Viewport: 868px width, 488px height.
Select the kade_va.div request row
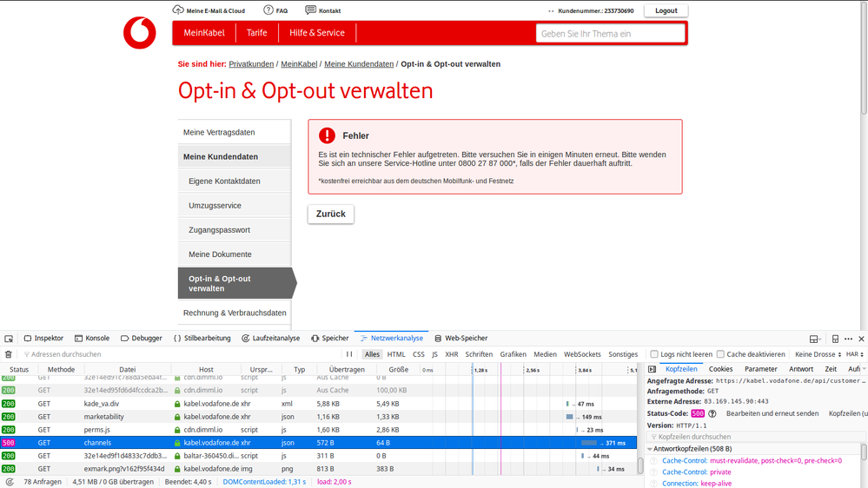(x=318, y=404)
